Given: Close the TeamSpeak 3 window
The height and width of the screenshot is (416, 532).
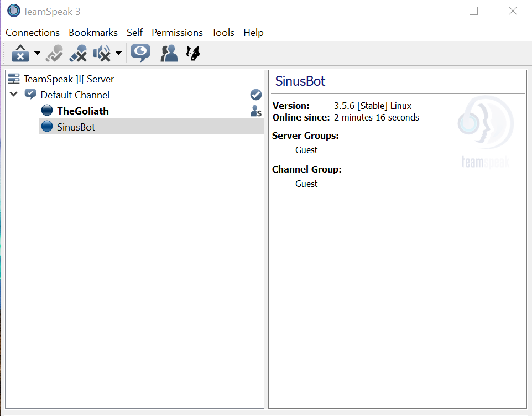Looking at the screenshot, I should (513, 11).
